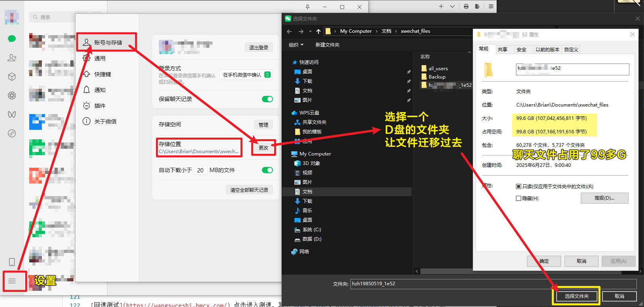Go up one folder level arrow
644x307 pixels.
coord(318,31)
